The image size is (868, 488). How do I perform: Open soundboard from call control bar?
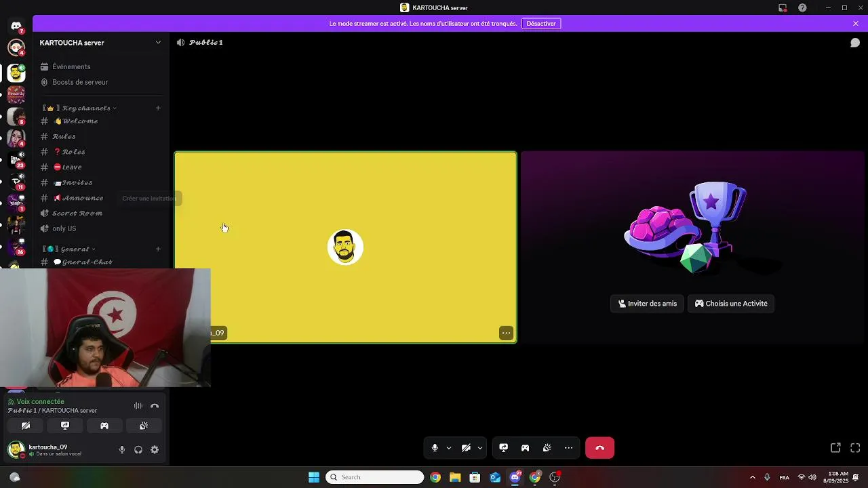coord(547,448)
